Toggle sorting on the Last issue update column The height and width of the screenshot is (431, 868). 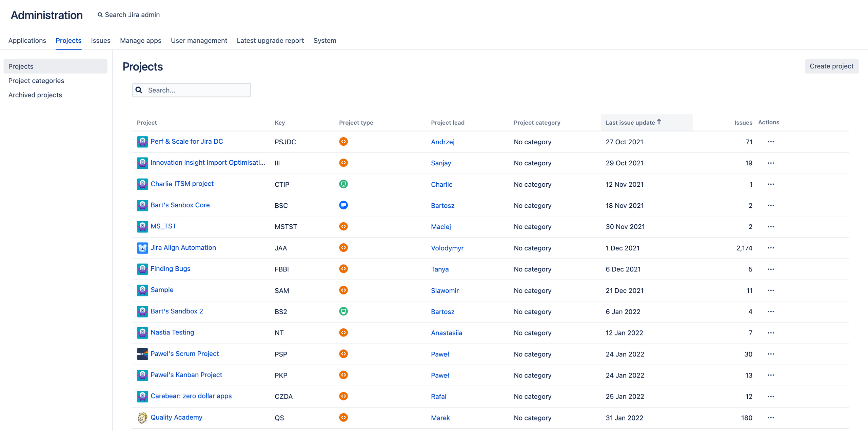click(633, 122)
